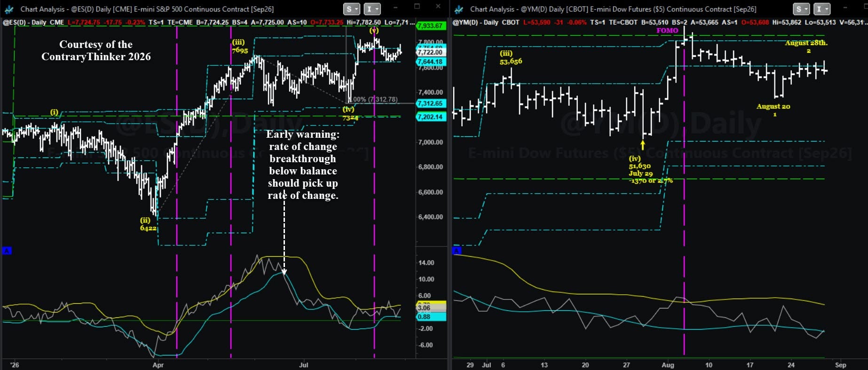Close the ES Daily chart window
This screenshot has width=868, height=370.
pos(438,6)
